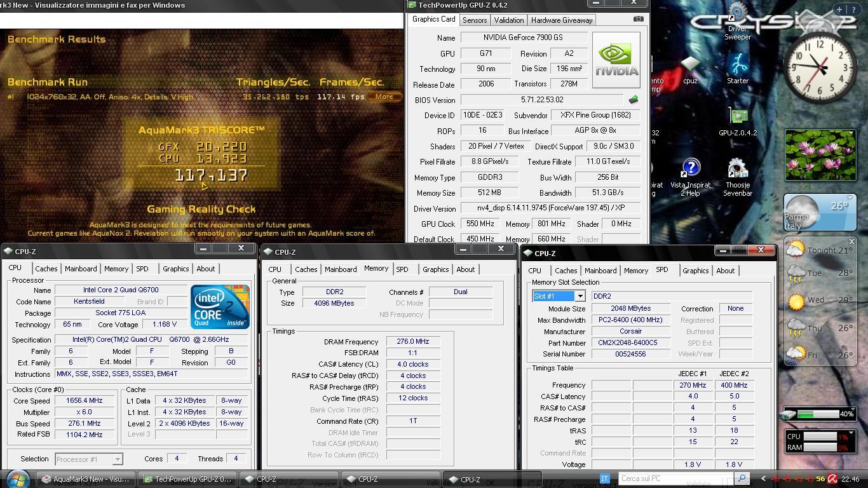The height and width of the screenshot is (488, 868).
Task: Show hidden tray icons arrow
Action: coord(764,479)
